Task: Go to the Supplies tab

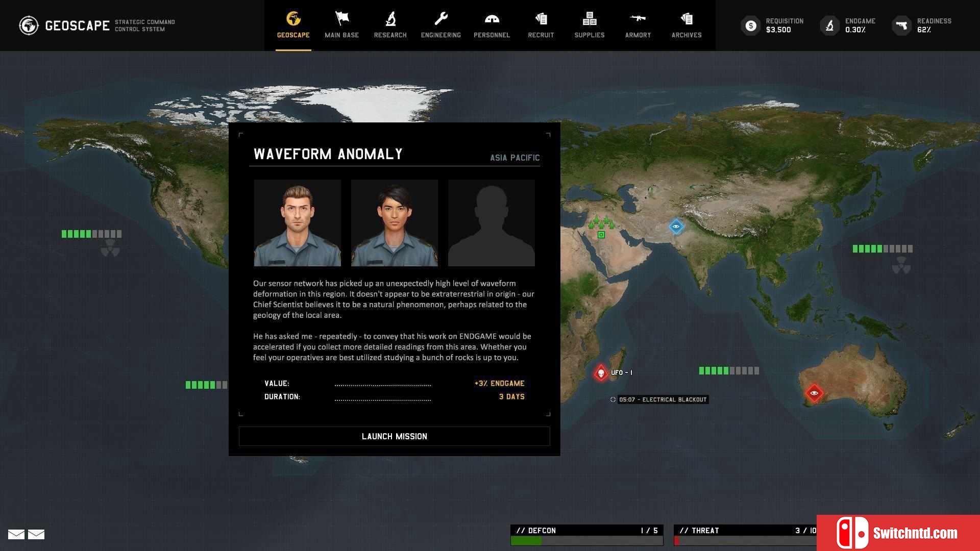Action: tap(589, 25)
